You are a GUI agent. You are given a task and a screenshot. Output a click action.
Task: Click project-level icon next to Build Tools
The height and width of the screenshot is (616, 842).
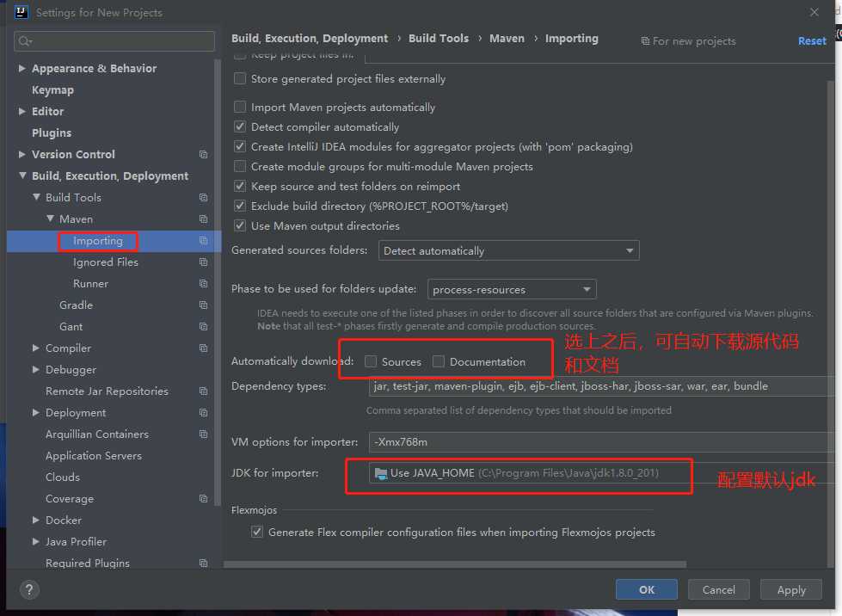point(204,197)
